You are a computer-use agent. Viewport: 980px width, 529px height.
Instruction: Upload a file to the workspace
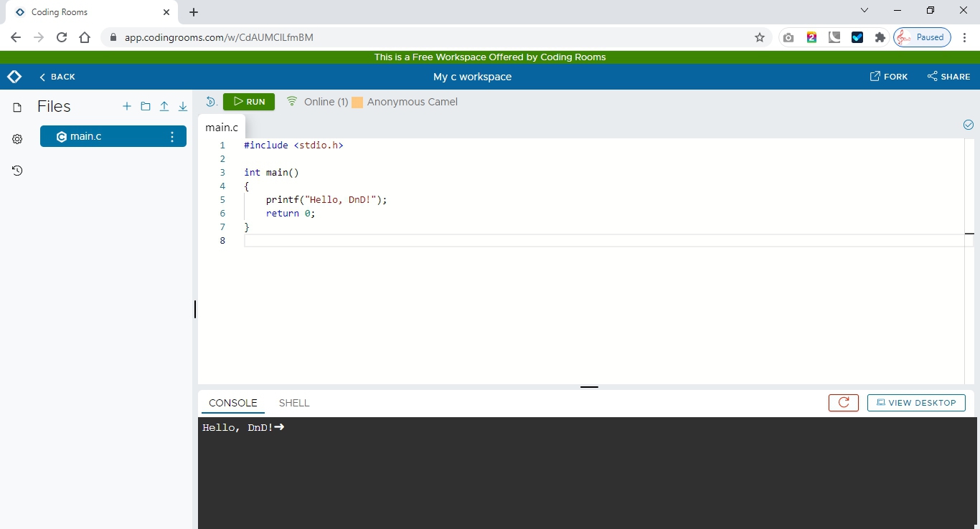click(x=164, y=106)
